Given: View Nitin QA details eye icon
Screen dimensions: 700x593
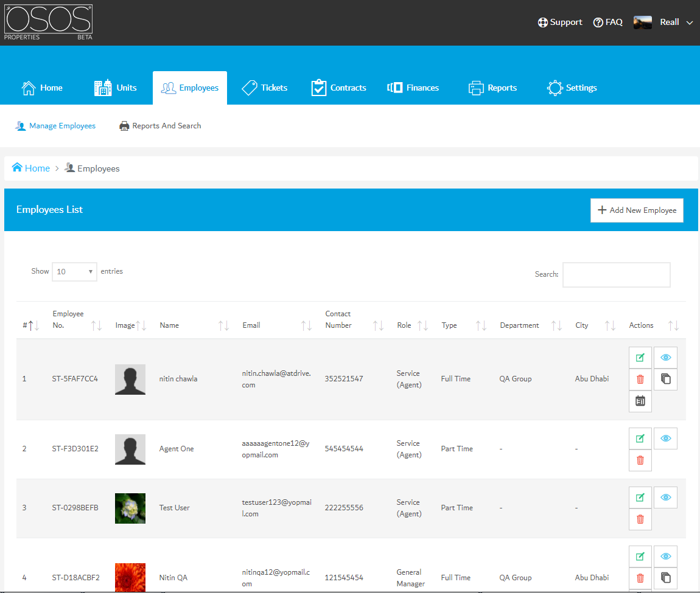Looking at the screenshot, I should [x=666, y=557].
